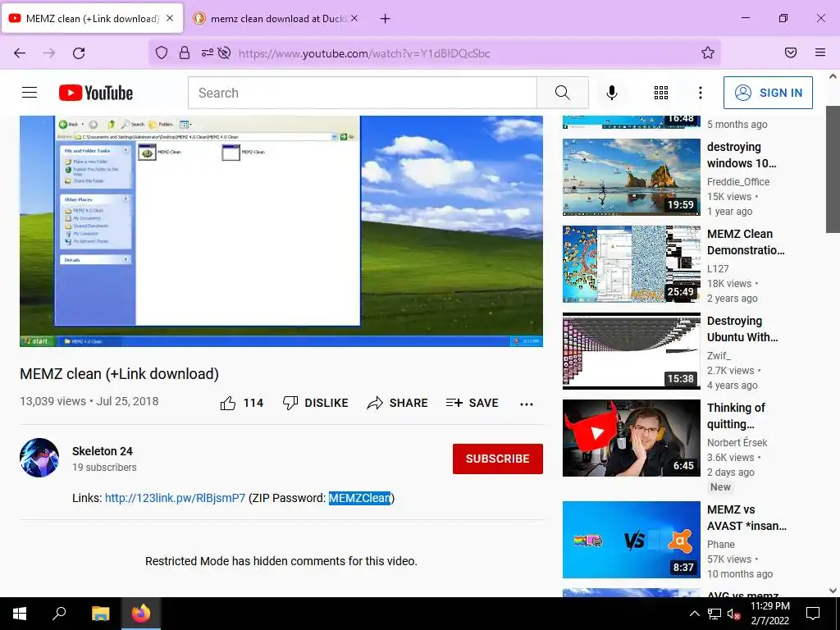Click the MEMZ vs AVAST title
This screenshot has width=840, height=630.
click(x=746, y=518)
